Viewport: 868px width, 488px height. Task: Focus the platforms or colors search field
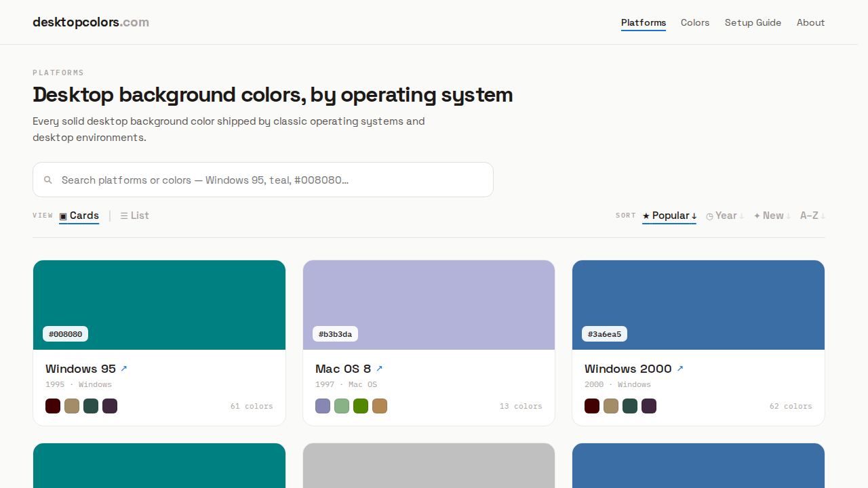(x=263, y=180)
